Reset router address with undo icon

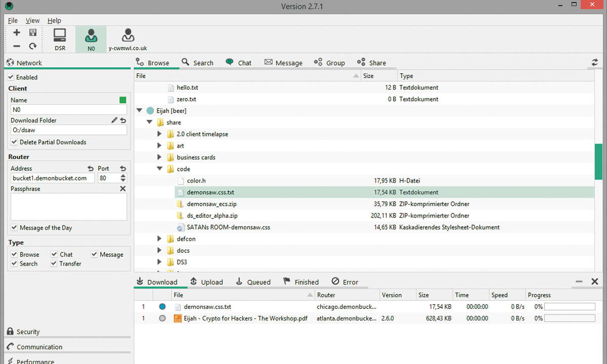pyautogui.click(x=91, y=168)
